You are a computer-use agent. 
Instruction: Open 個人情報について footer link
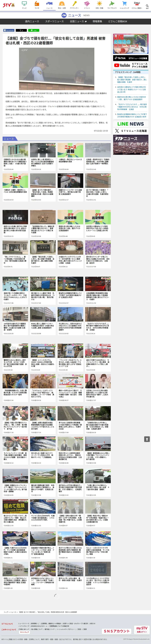(x=37, y=629)
